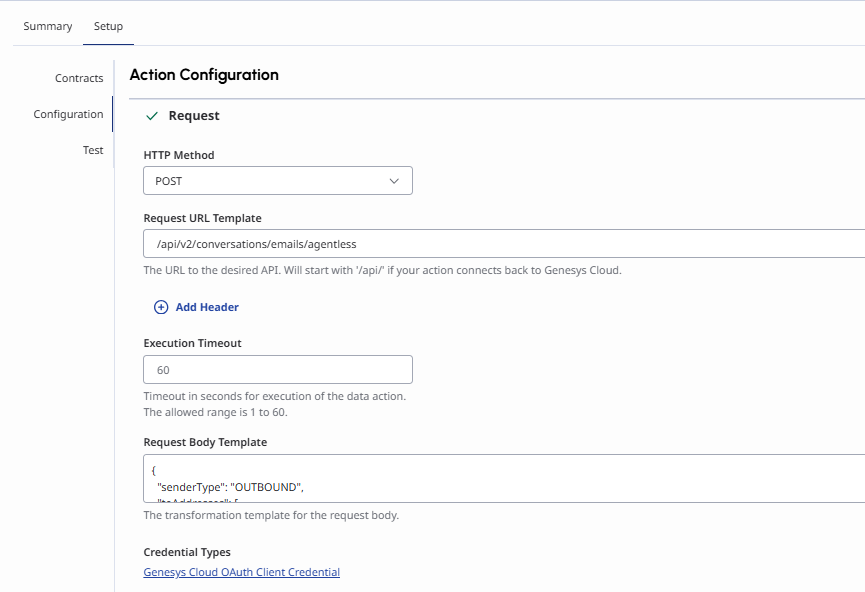Click the Add Header button label
Viewport: 865px width, 592px height.
[207, 307]
